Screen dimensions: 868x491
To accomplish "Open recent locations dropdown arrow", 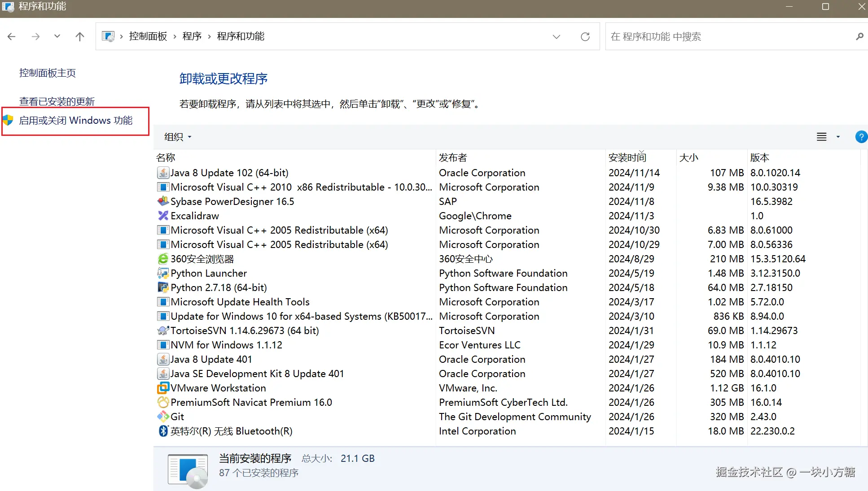I will tap(57, 36).
